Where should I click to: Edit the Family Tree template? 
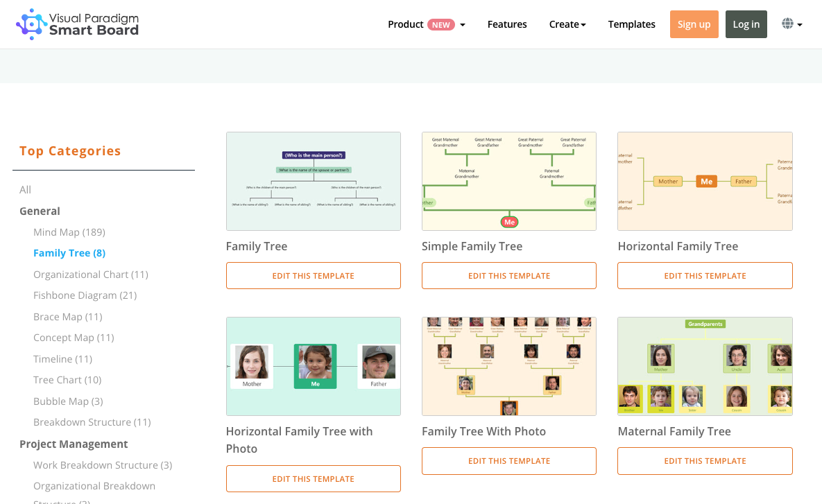(x=314, y=276)
